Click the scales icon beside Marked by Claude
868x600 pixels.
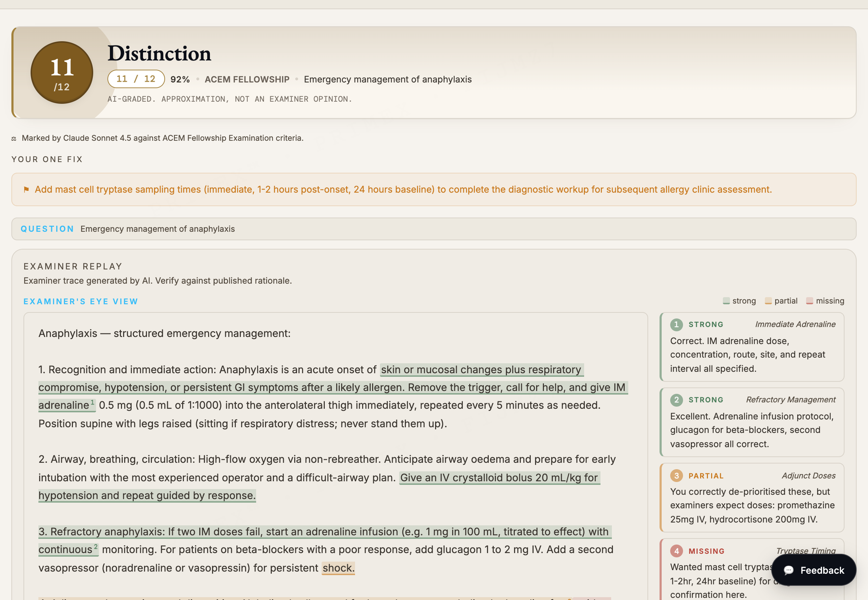point(14,139)
